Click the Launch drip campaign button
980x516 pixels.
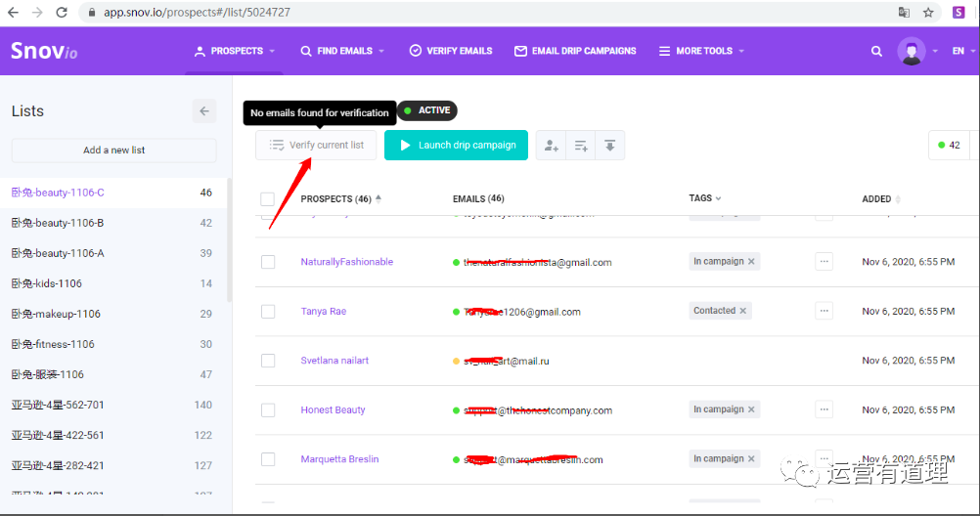(x=456, y=146)
